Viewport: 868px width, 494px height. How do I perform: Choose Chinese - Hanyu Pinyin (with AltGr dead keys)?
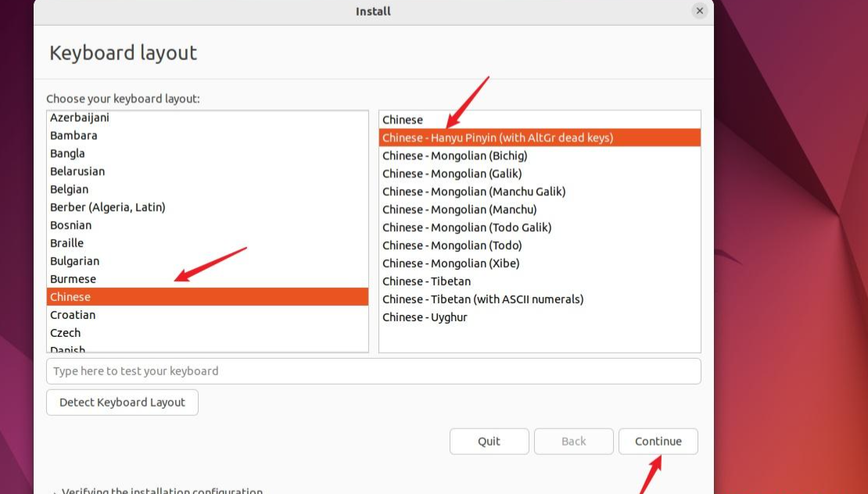540,138
